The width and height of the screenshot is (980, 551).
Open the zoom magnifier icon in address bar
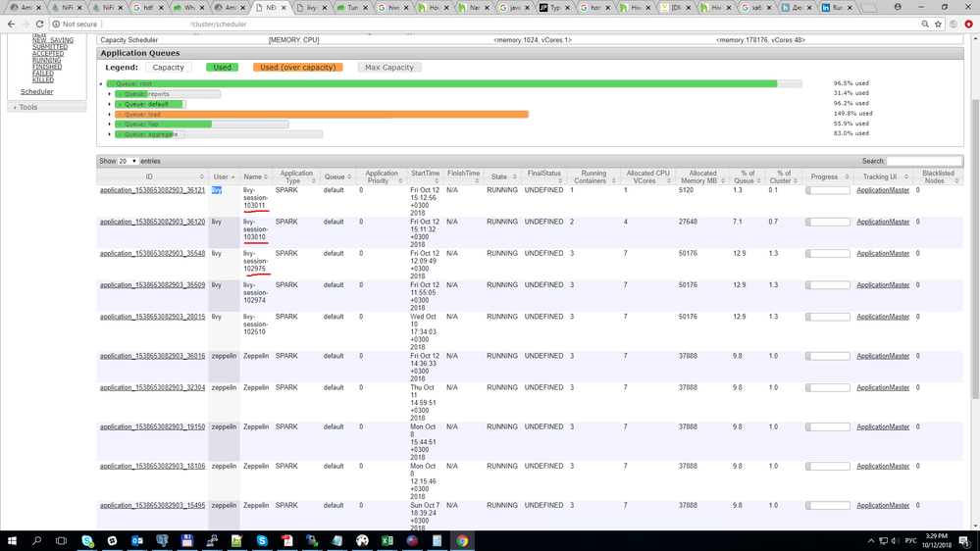925,24
